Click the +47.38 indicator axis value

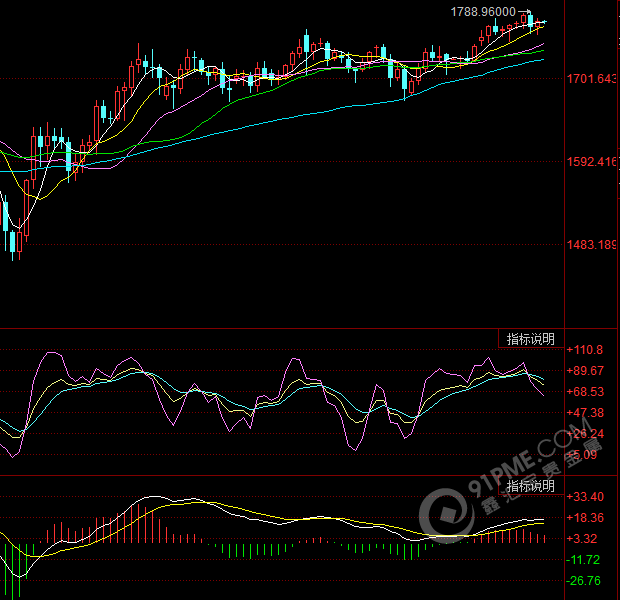(x=584, y=413)
